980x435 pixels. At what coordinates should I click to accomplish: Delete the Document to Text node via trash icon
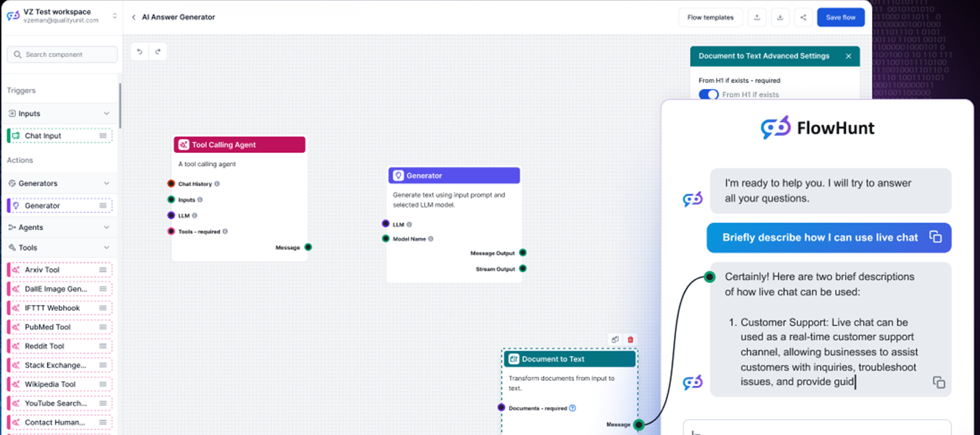pyautogui.click(x=630, y=339)
